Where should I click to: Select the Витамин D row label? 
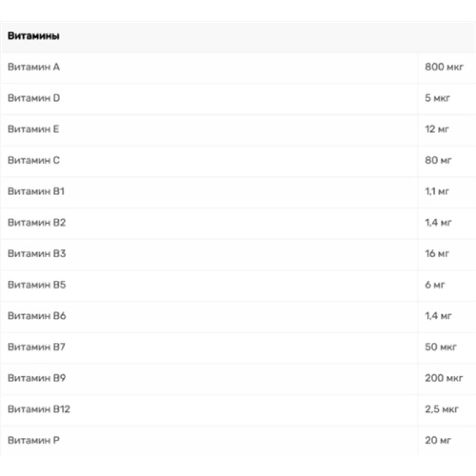point(33,98)
